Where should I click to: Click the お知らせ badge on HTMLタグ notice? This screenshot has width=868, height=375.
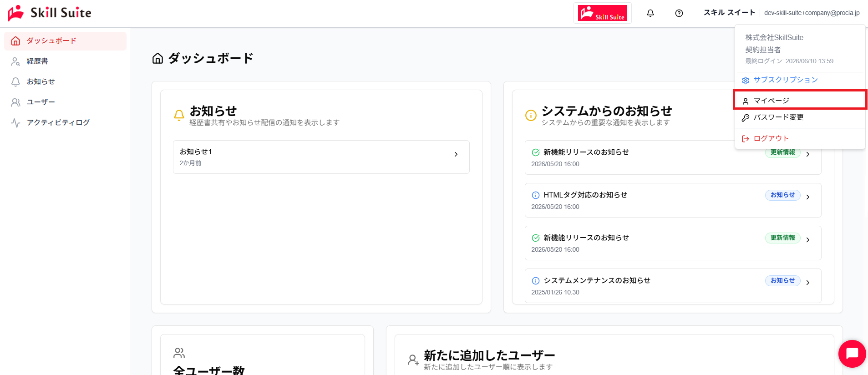click(782, 195)
